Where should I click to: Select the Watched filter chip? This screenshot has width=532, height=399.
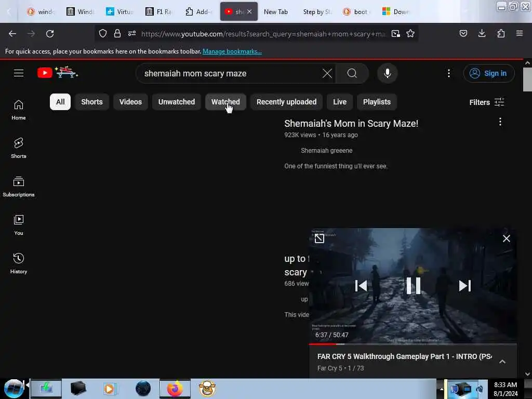point(225,102)
